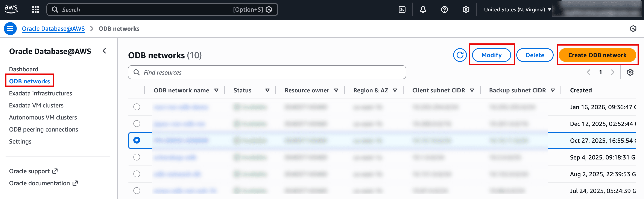Open table preferences gear icon
The height and width of the screenshot is (199, 644).
(x=630, y=72)
